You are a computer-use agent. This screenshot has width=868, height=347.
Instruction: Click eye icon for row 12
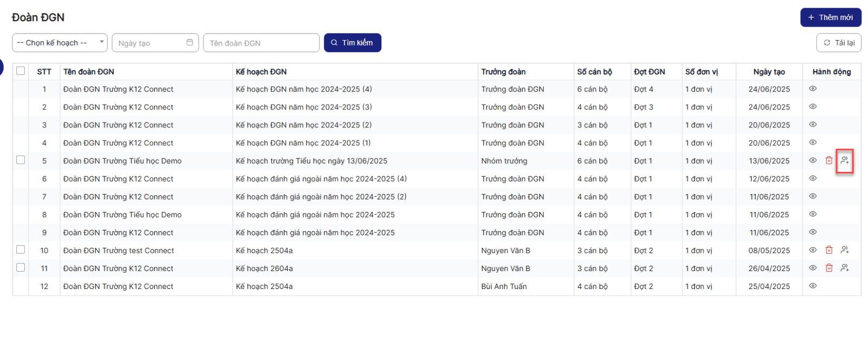pyautogui.click(x=813, y=286)
